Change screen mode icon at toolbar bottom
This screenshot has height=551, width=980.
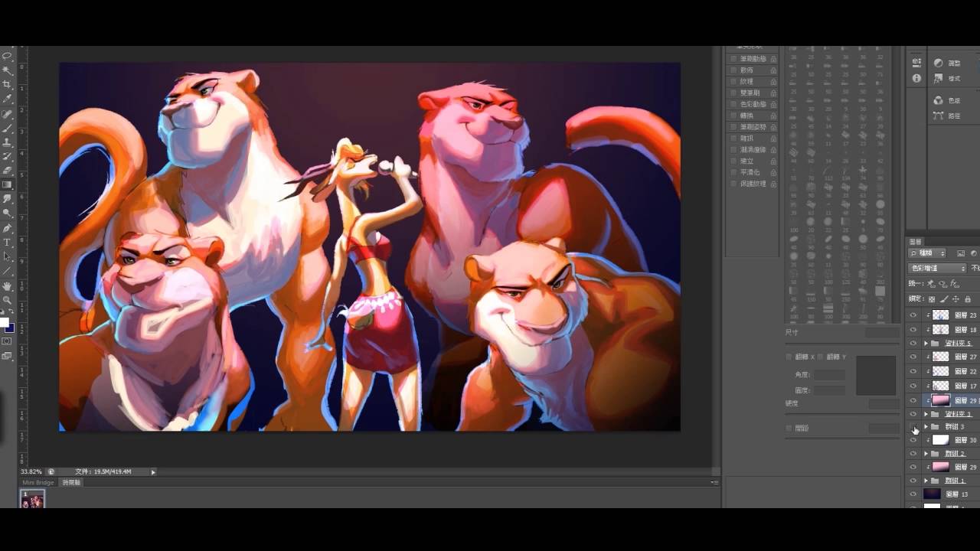[x=7, y=356]
